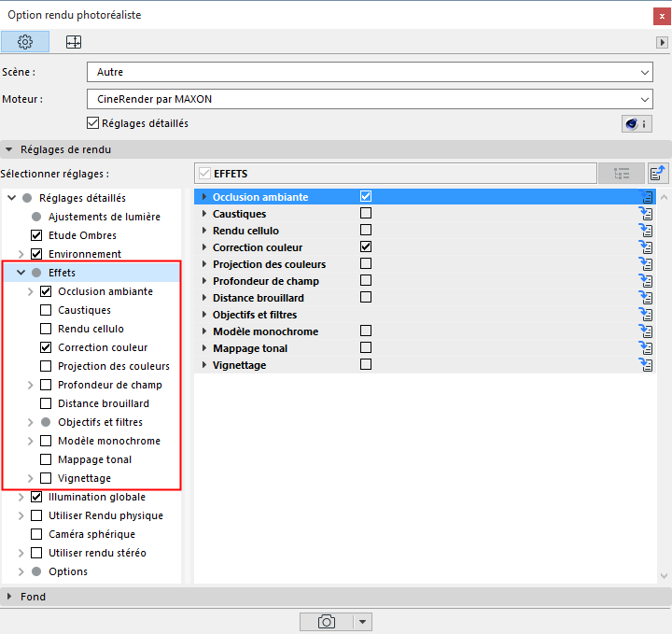672x634 pixels.
Task: Expand Profondeur de champ tree node
Action: [x=30, y=385]
